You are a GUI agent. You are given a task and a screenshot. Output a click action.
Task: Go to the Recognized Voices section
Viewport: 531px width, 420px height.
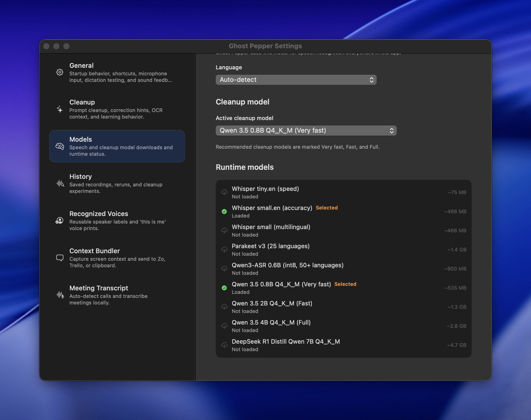(x=117, y=221)
